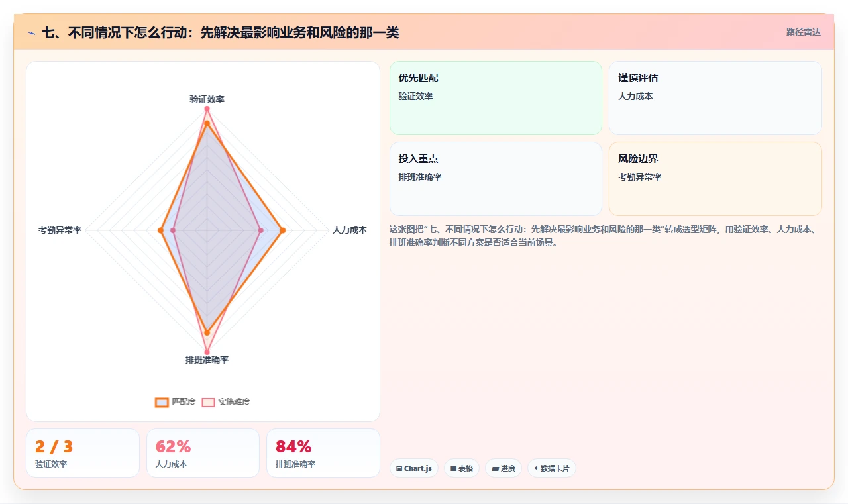This screenshot has height=504, width=848.
Task: Toggle the 匹配度 legend swatch
Action: pyautogui.click(x=162, y=402)
